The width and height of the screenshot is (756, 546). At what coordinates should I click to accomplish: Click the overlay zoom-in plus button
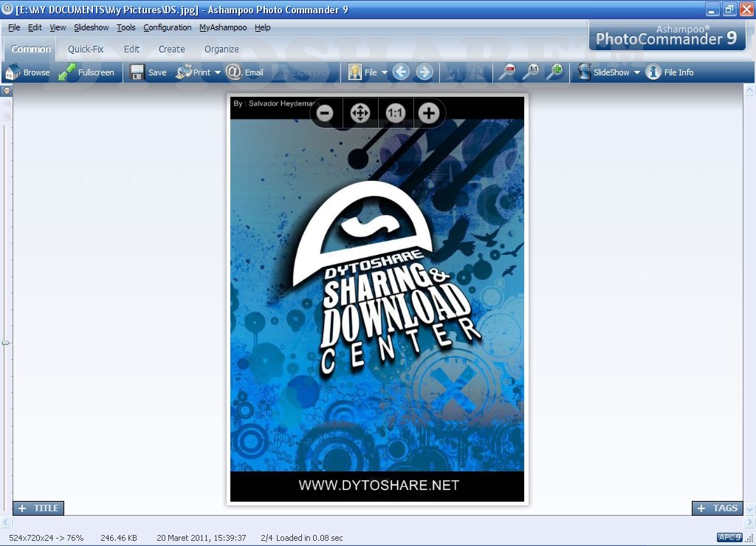pos(429,113)
